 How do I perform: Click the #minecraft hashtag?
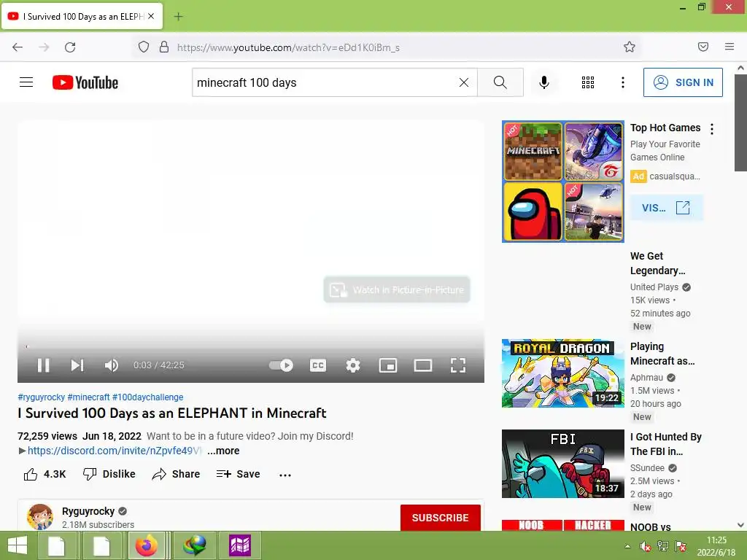88,397
